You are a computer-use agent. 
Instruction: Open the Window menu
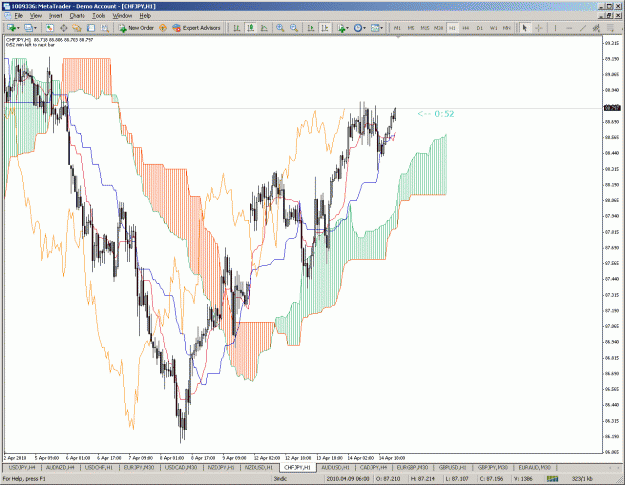click(122, 16)
